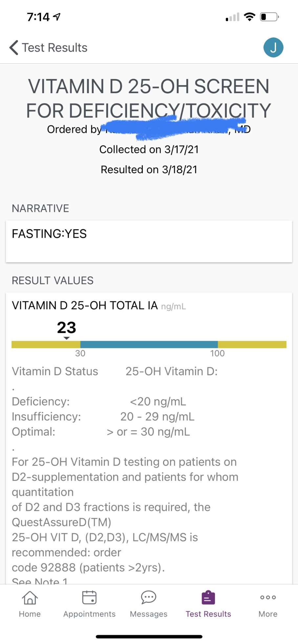298x644 pixels.
Task: Tap the FASTING:YES narrative card
Action: point(149,241)
